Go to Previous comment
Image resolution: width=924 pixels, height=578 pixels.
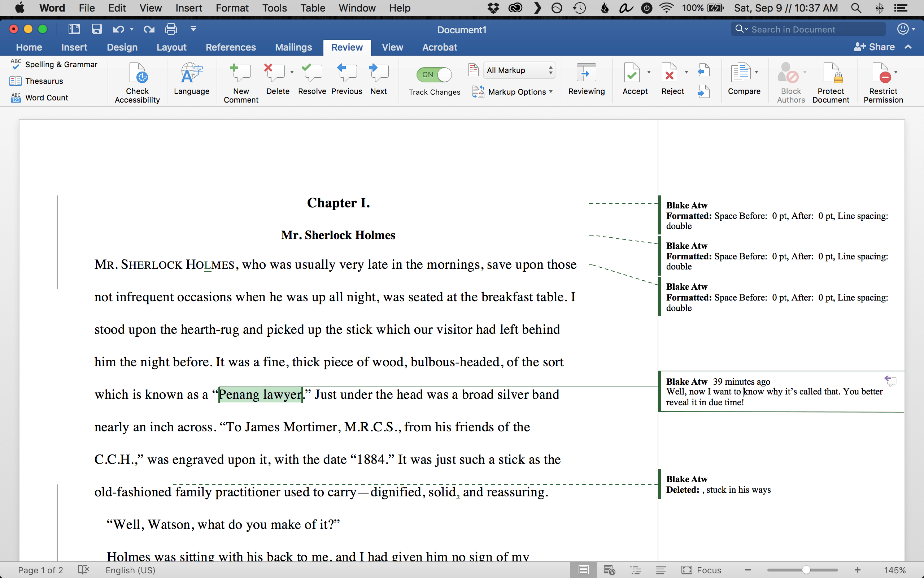pos(347,79)
